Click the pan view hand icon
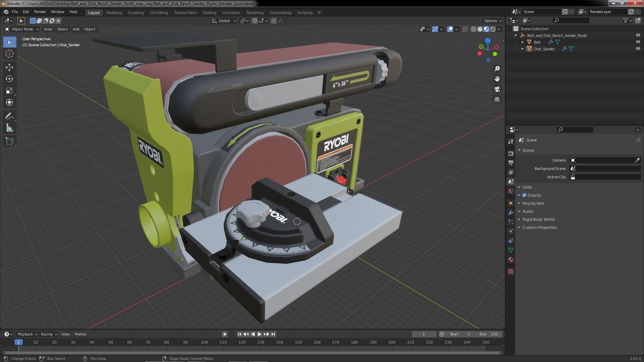 (x=497, y=79)
